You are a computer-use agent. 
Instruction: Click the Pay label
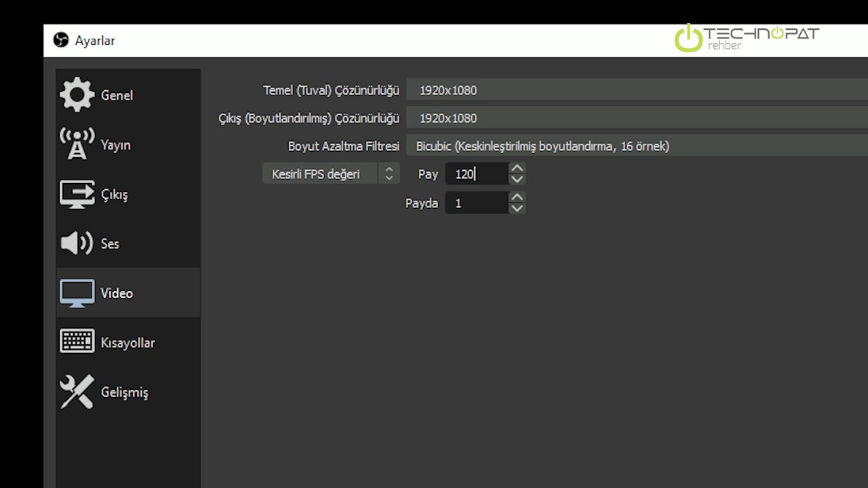428,174
